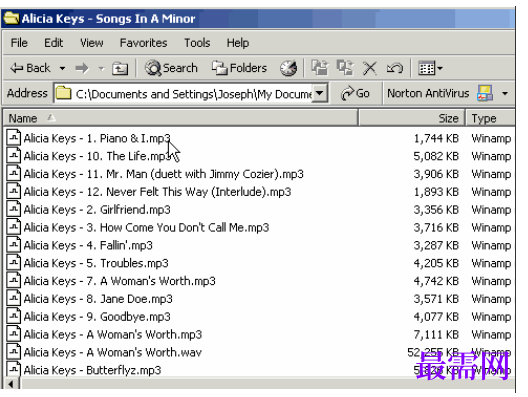Click the Back arrow button

point(30,68)
